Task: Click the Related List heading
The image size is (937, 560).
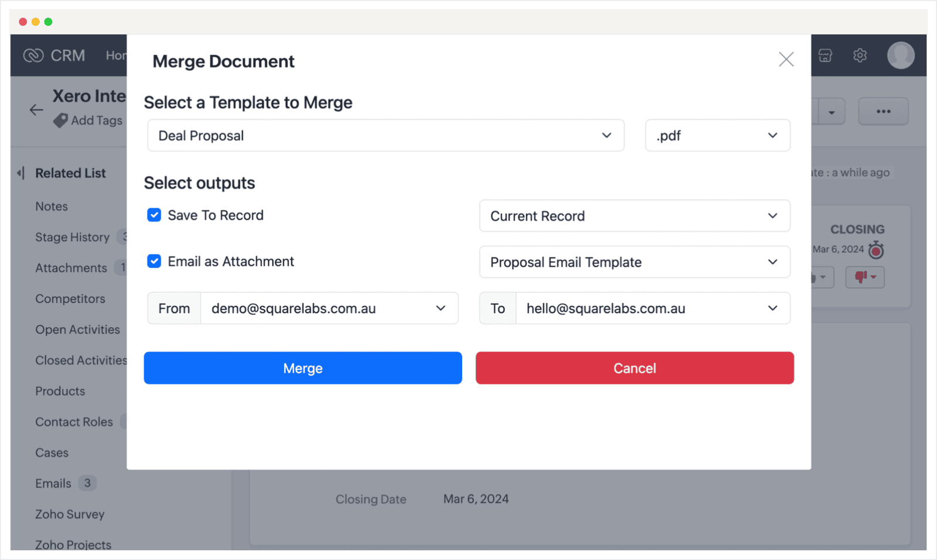Action: tap(71, 173)
